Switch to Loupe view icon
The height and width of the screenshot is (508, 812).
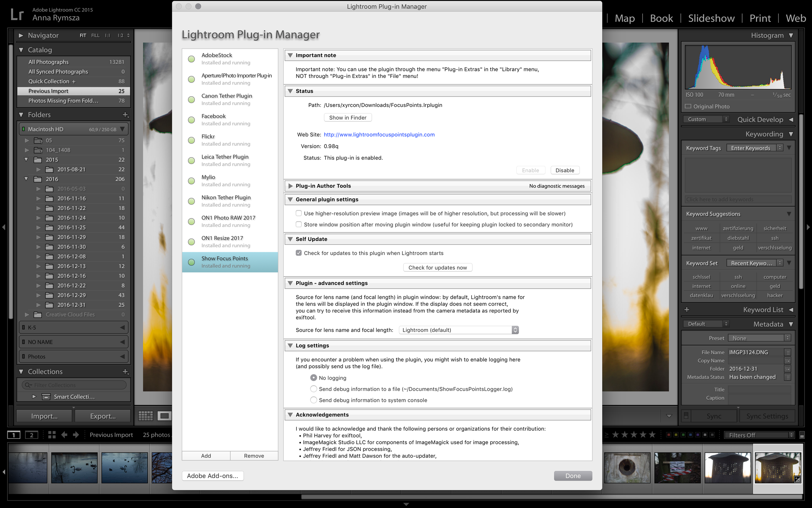click(x=164, y=416)
